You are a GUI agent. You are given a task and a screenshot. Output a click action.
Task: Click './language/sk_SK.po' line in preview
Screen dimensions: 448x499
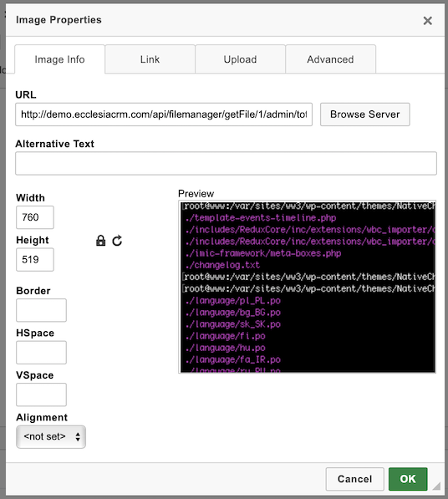[x=233, y=324]
